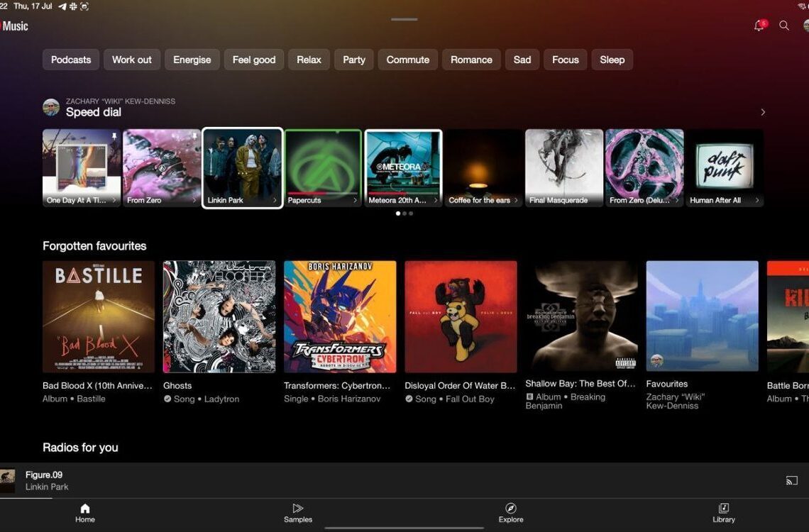The image size is (809, 532).
Task: Open From Zero (Deluxe) tile
Action: click(644, 168)
